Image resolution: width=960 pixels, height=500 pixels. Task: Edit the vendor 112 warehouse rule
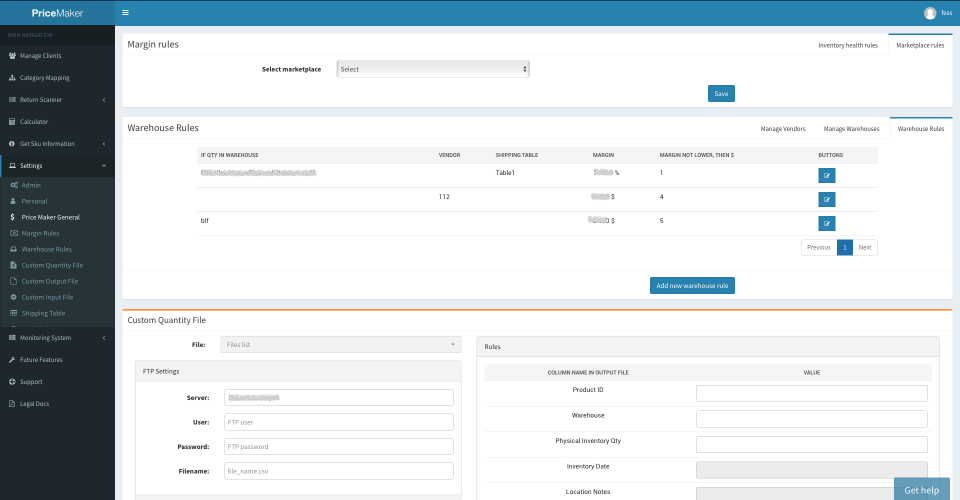pyautogui.click(x=827, y=200)
